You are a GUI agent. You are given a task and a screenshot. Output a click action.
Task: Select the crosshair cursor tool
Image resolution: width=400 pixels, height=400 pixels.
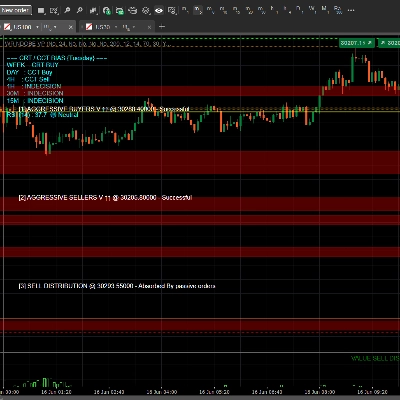point(54,11)
